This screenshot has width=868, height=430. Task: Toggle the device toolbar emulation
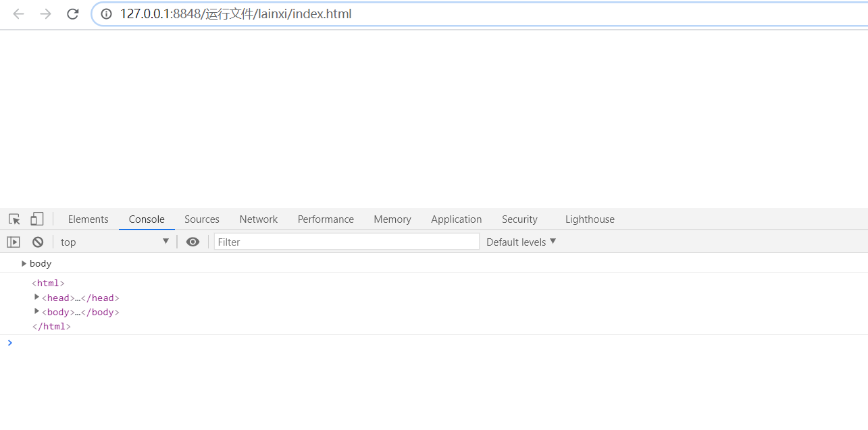(x=36, y=219)
